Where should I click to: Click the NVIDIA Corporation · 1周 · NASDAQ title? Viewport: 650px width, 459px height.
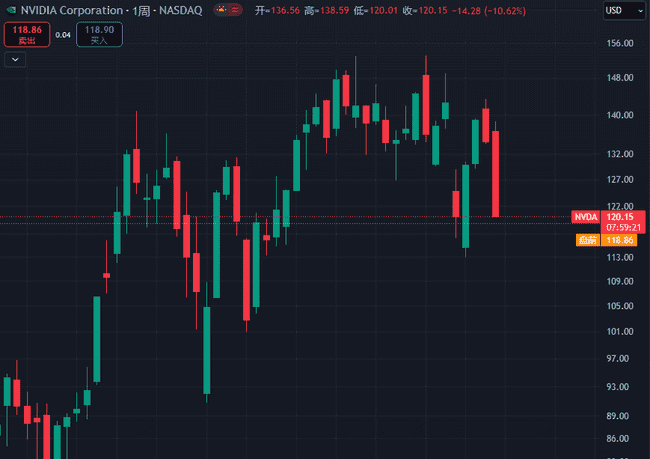click(x=112, y=10)
